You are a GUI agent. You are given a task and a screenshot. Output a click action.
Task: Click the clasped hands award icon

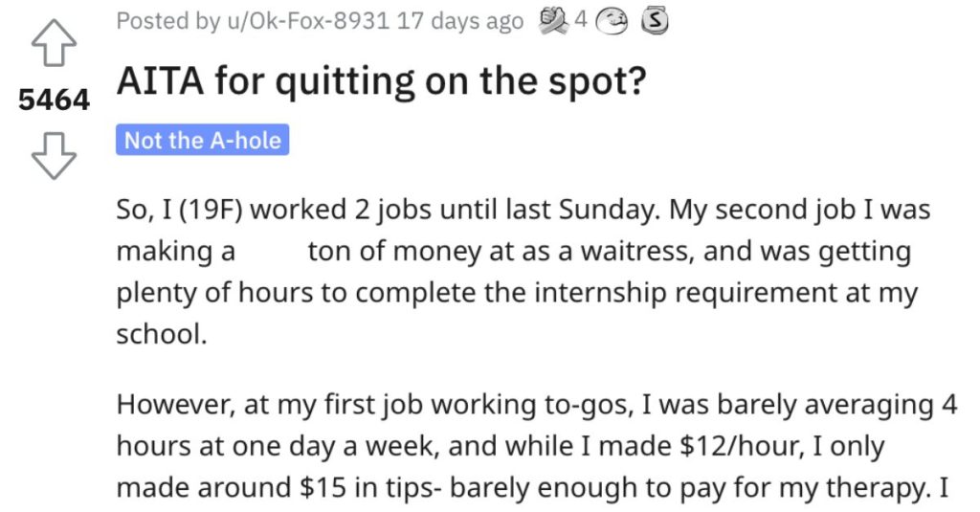pos(554,22)
